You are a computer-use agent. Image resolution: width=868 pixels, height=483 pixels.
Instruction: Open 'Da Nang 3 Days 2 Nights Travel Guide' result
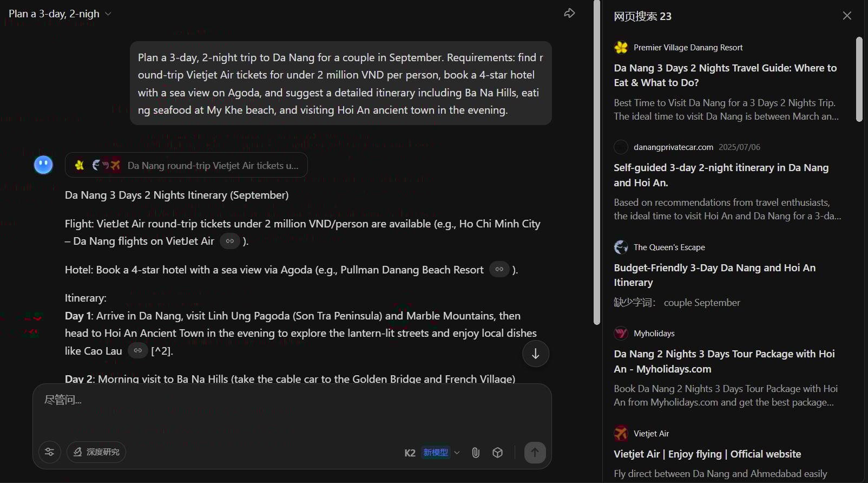click(725, 75)
